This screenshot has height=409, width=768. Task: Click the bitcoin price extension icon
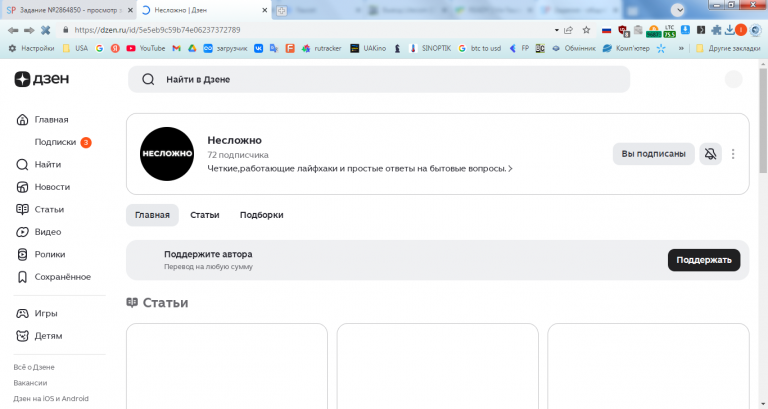653,31
